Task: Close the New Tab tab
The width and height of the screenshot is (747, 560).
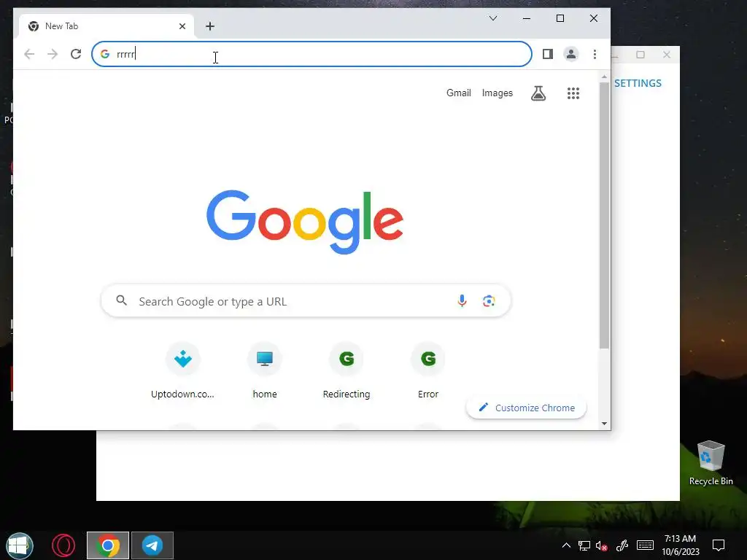Action: pos(182,26)
